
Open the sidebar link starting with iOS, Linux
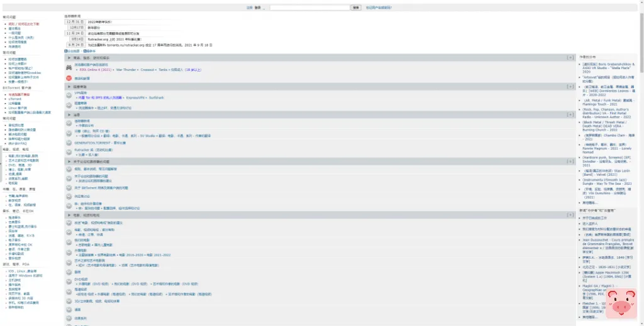[23, 271]
